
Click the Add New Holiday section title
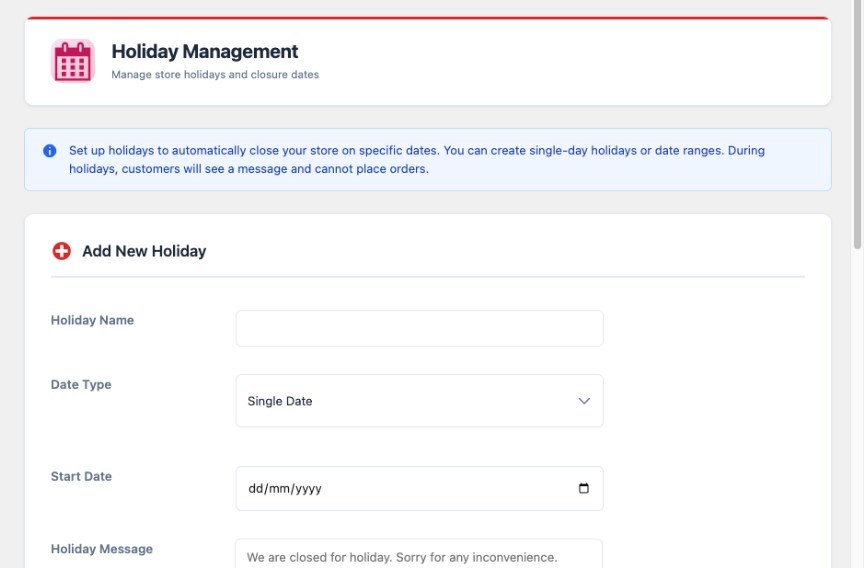tap(144, 251)
